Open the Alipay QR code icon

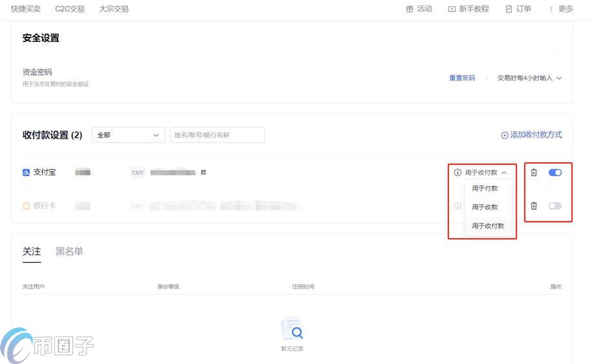[203, 172]
